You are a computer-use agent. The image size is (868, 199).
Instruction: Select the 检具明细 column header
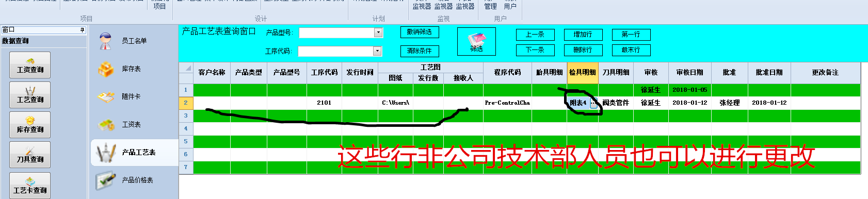pyautogui.click(x=583, y=73)
